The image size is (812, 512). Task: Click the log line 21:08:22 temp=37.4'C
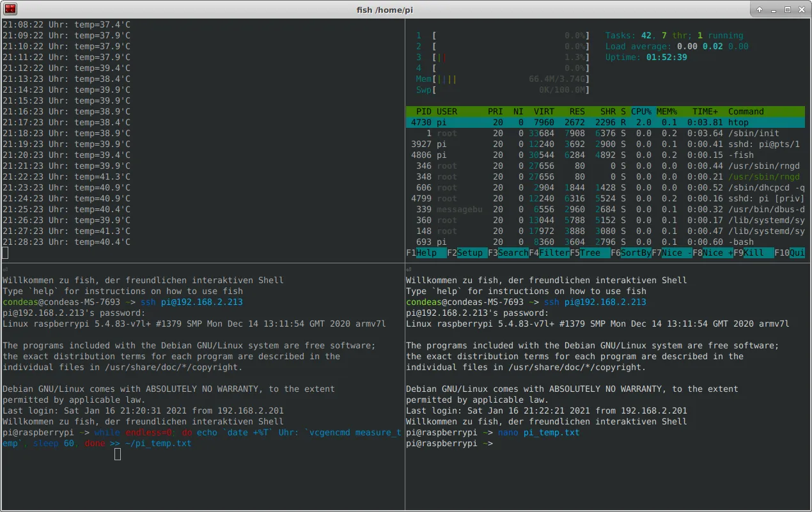pyautogui.click(x=66, y=25)
